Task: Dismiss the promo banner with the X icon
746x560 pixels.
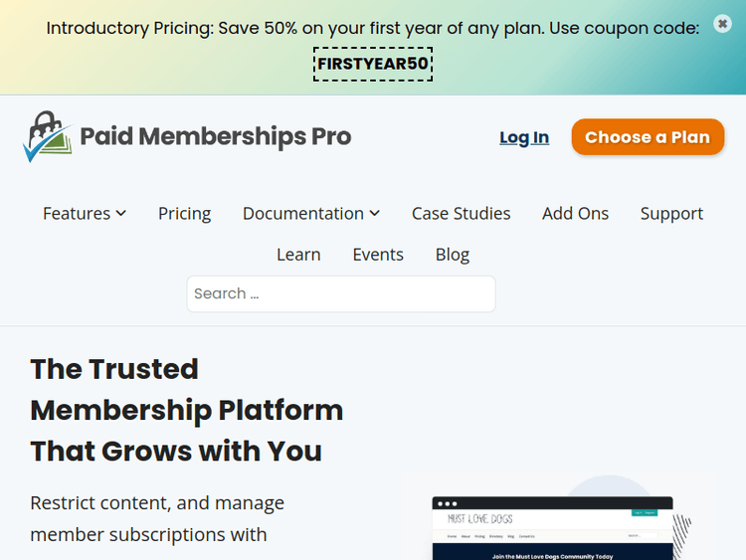Action: click(x=722, y=24)
